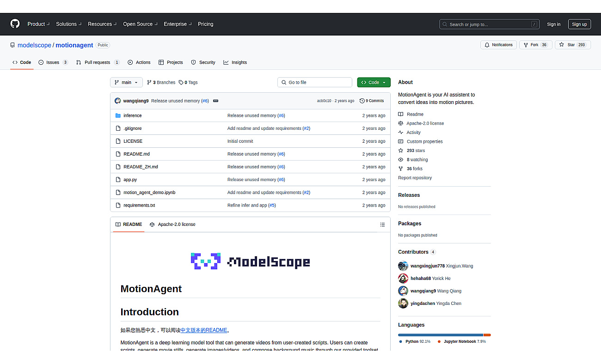Expand the Open Source menu
This screenshot has width=601, height=364.
pyautogui.click(x=140, y=24)
